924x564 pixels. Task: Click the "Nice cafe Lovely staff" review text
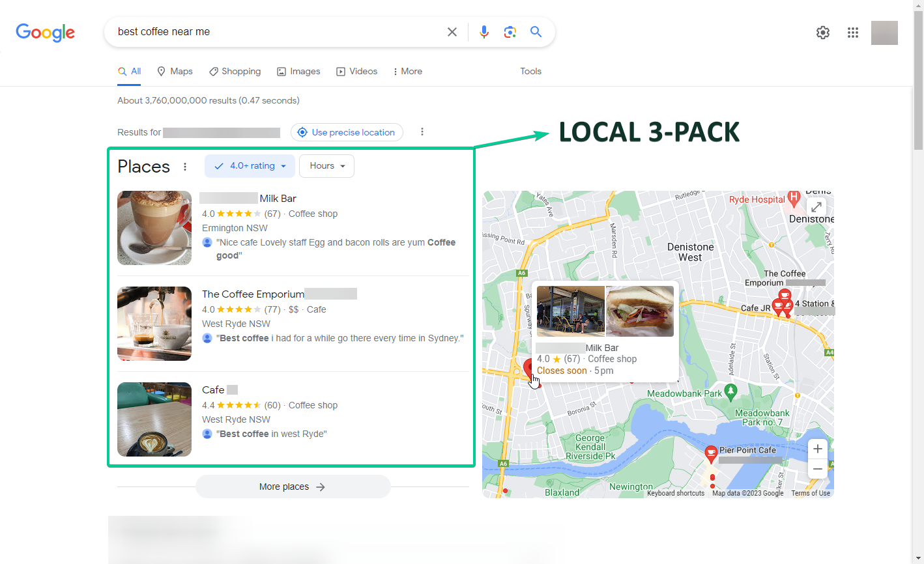pyautogui.click(x=336, y=249)
